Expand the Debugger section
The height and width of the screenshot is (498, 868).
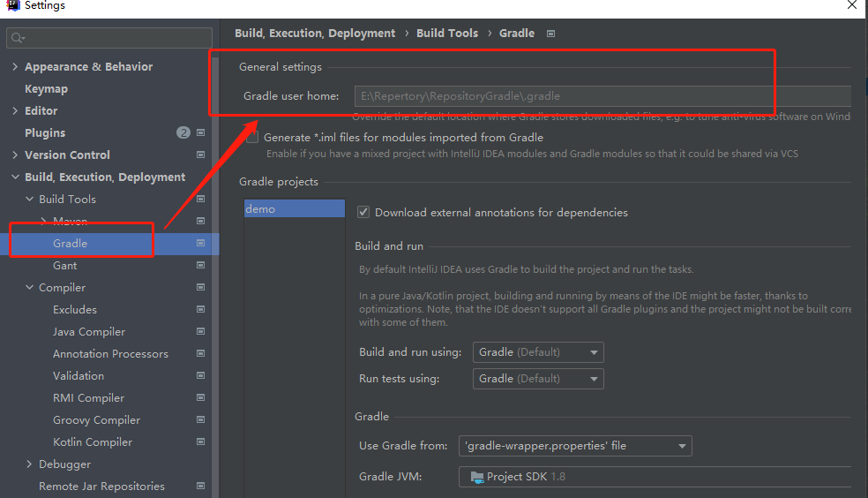29,464
